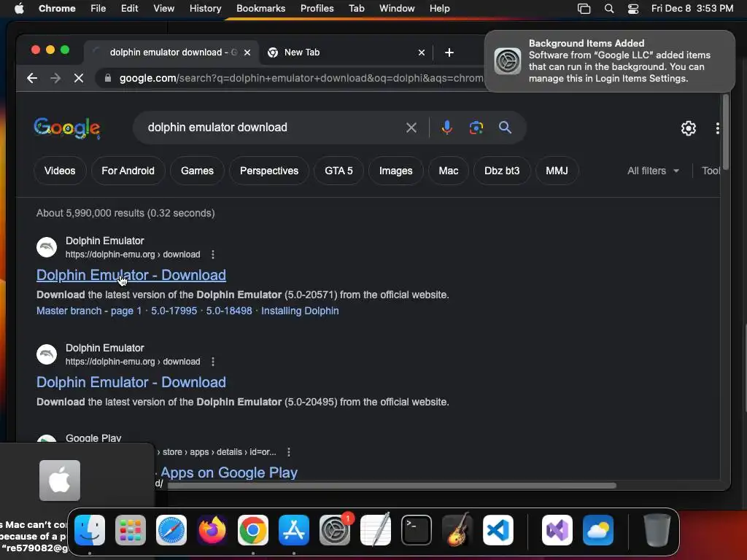747x560 pixels.
Task: Start voice search with the microphone
Action: (447, 128)
